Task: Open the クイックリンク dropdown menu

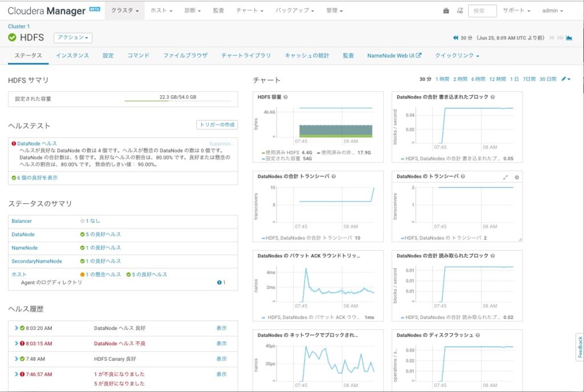Action: tap(457, 55)
